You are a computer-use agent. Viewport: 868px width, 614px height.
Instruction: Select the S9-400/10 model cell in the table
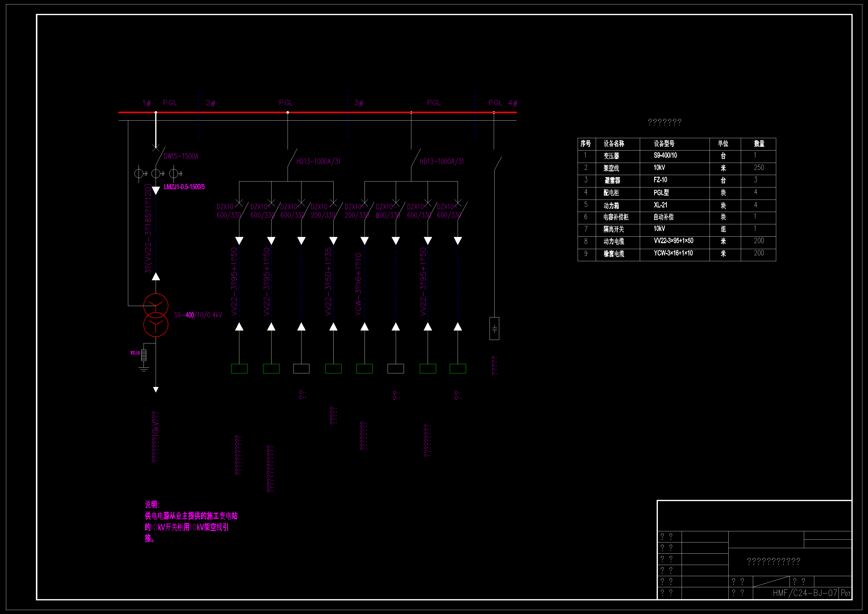665,155
